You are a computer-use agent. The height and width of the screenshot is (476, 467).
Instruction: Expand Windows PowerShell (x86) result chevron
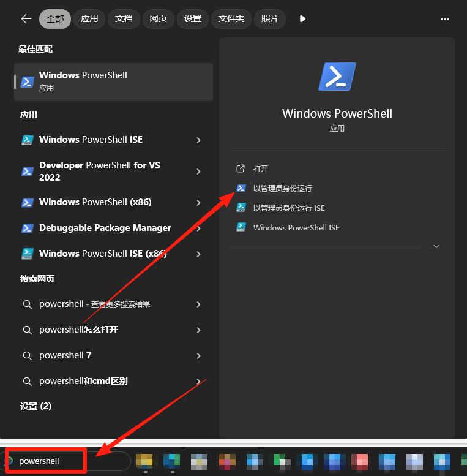point(199,203)
